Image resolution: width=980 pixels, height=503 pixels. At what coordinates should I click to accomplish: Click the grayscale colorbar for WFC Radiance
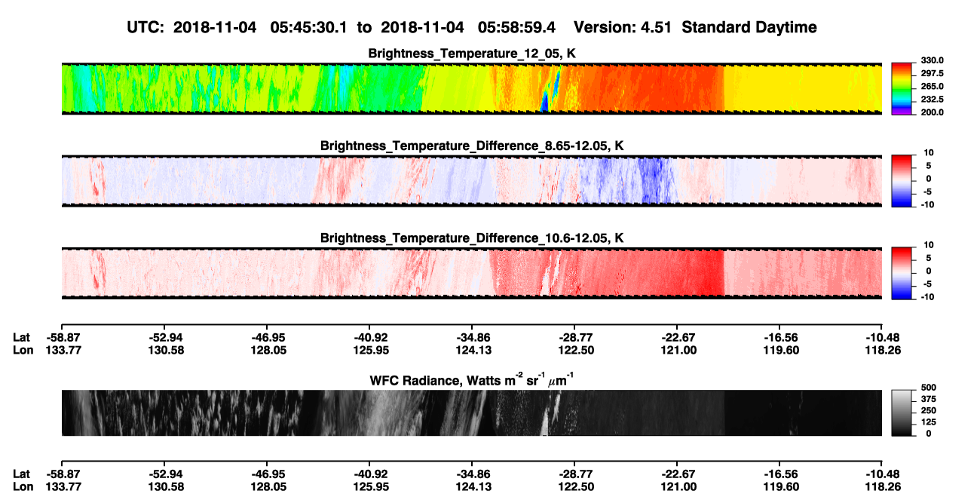point(902,413)
